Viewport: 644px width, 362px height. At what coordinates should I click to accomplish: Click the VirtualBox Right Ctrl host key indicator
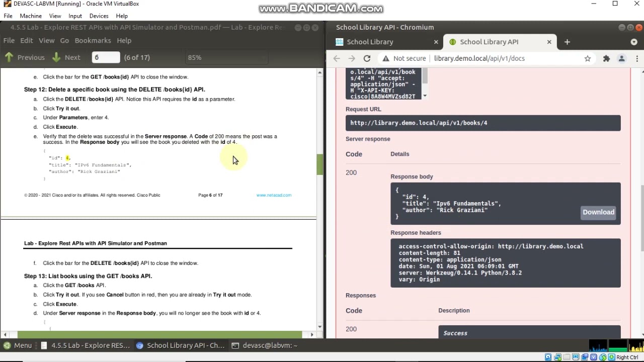pos(627,357)
